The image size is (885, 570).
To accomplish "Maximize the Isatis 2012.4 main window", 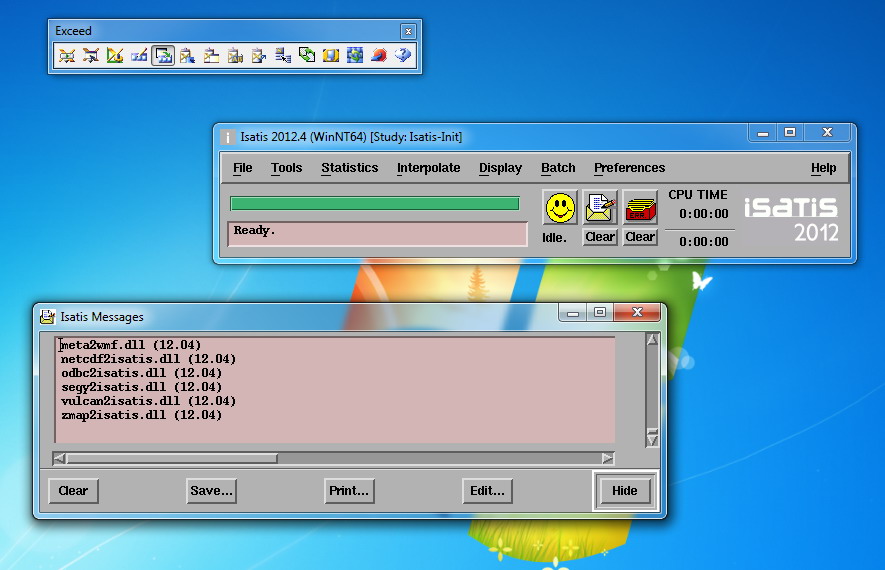I will [790, 133].
